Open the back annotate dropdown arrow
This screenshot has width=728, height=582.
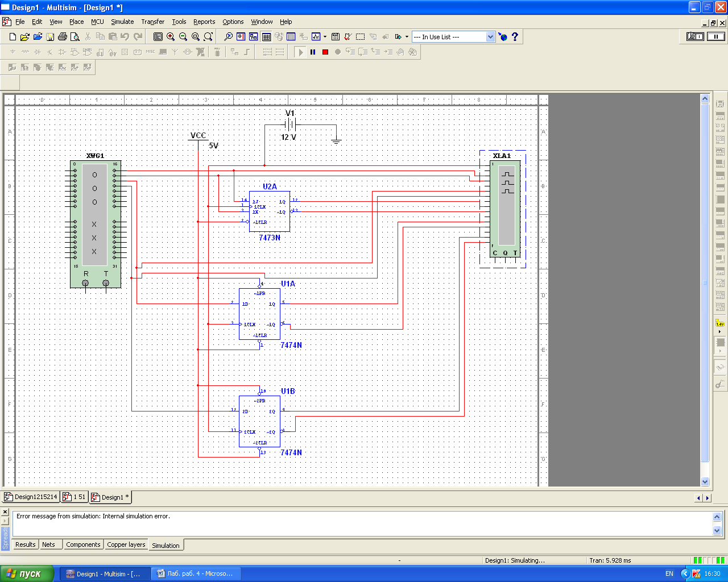407,36
